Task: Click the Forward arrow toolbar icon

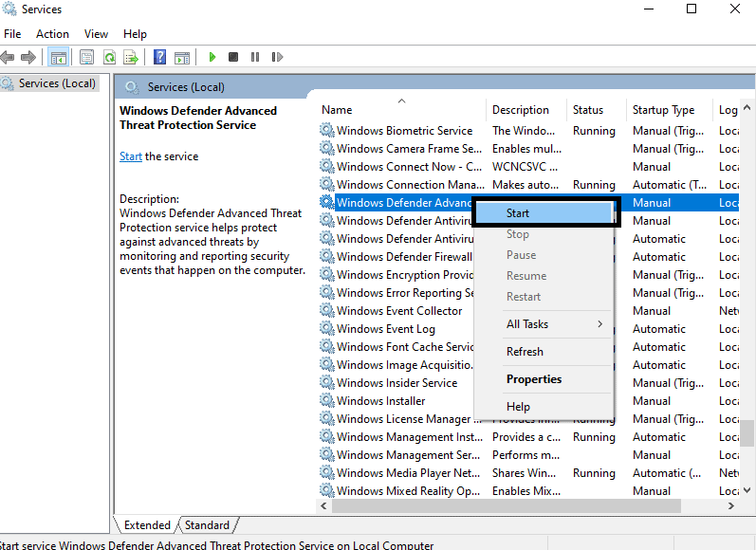Action: click(28, 57)
